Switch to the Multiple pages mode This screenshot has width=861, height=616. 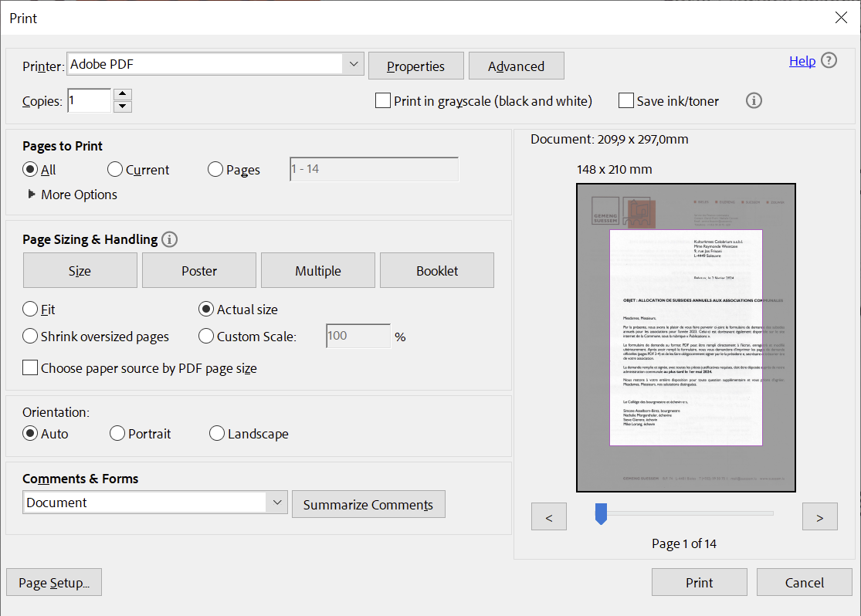317,270
